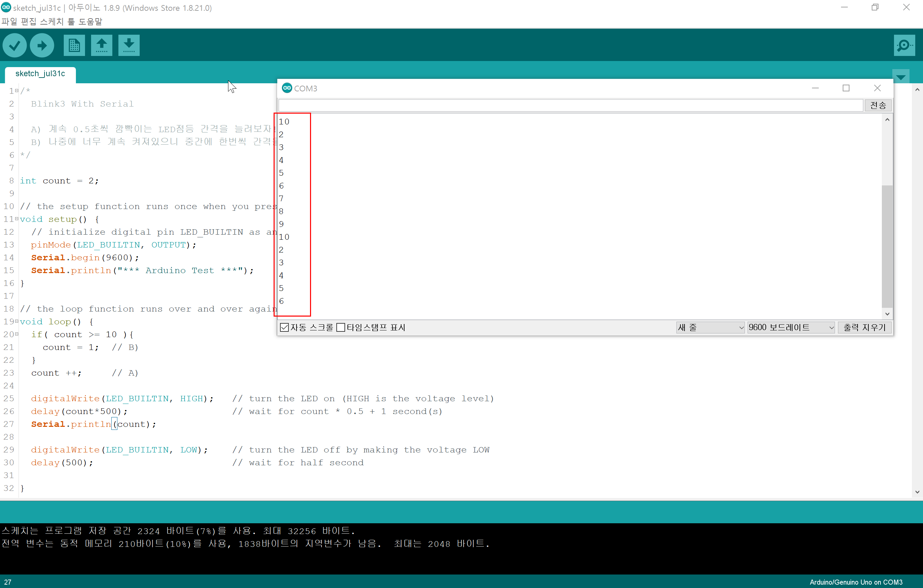The image size is (923, 588).
Task: Click the Verify sketch checkmark icon
Action: pyautogui.click(x=15, y=46)
